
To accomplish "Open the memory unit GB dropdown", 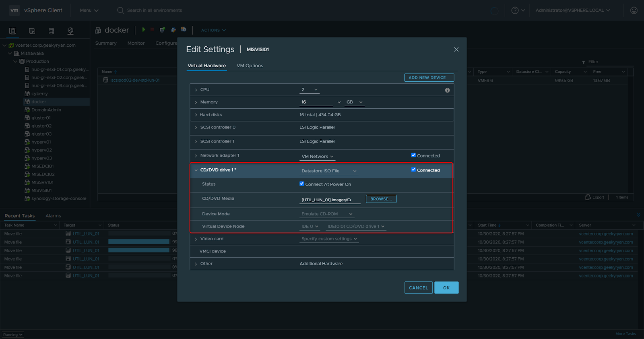I will coord(354,102).
